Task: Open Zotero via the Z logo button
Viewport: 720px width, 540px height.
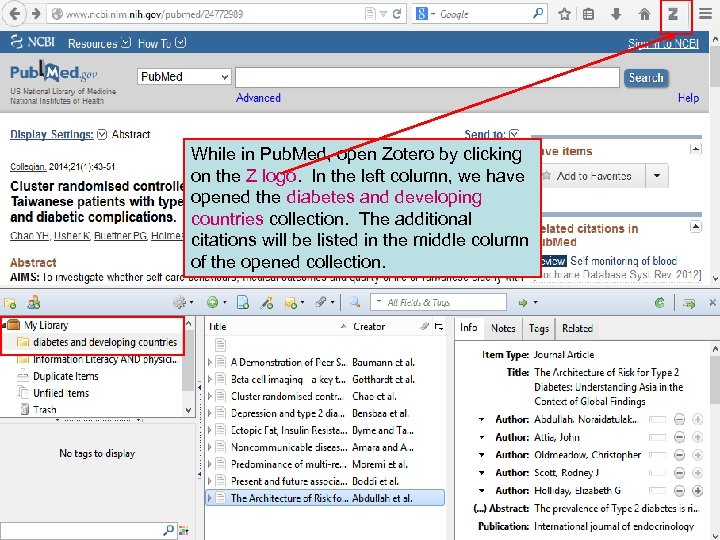Action: [673, 14]
